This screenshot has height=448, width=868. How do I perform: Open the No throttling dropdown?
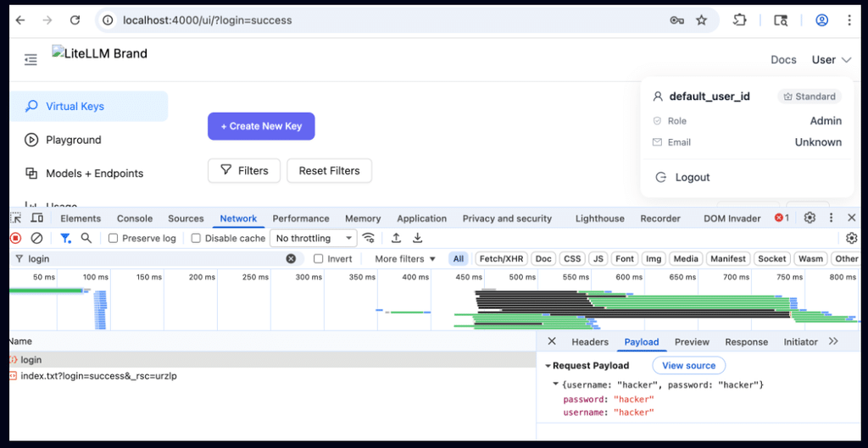[x=314, y=238]
